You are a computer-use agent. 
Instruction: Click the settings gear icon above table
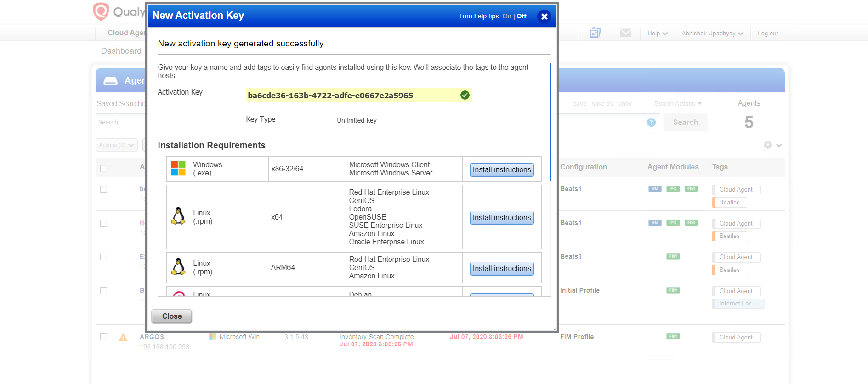[x=768, y=145]
